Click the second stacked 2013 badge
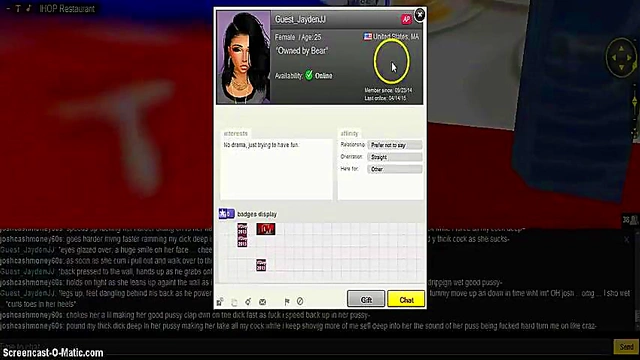640x360 pixels. pyautogui.click(x=242, y=241)
